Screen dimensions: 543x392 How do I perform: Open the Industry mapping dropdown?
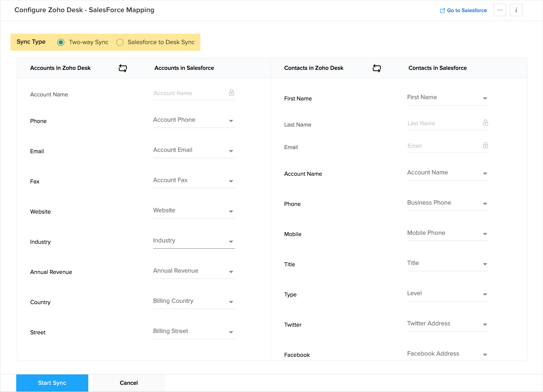click(231, 241)
